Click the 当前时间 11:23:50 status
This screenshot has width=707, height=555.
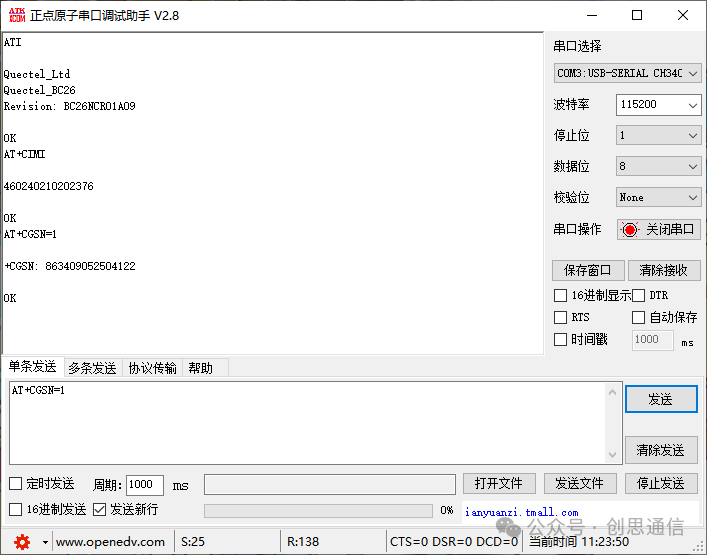(579, 541)
